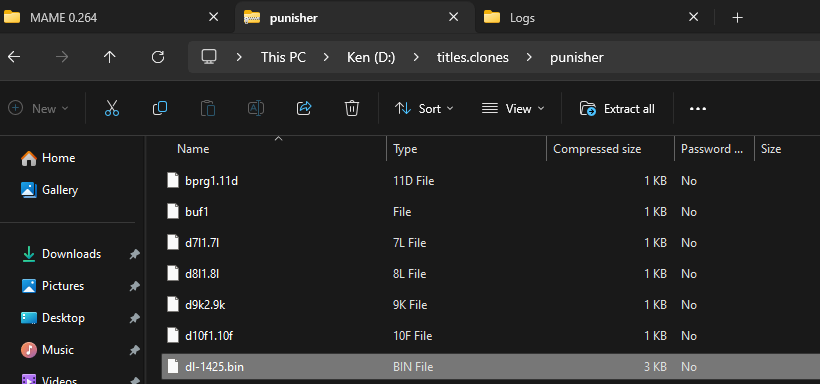This screenshot has width=820, height=384.
Task: Open Pictures in the sidebar
Action: click(63, 286)
